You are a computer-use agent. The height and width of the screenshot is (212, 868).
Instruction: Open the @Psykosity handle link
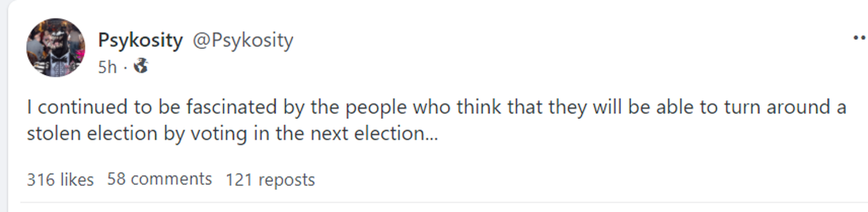(x=243, y=40)
